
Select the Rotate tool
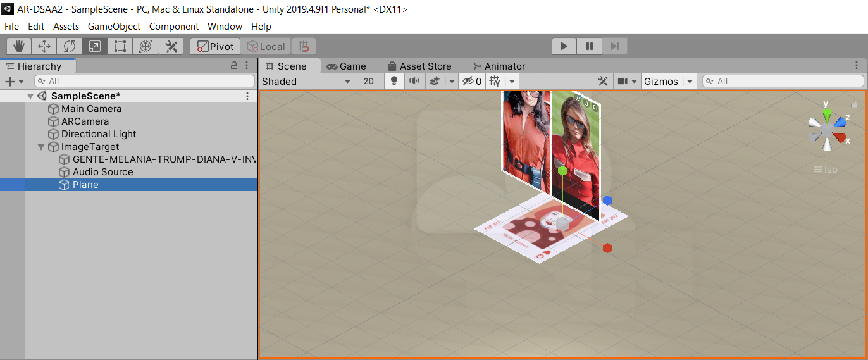(x=70, y=46)
